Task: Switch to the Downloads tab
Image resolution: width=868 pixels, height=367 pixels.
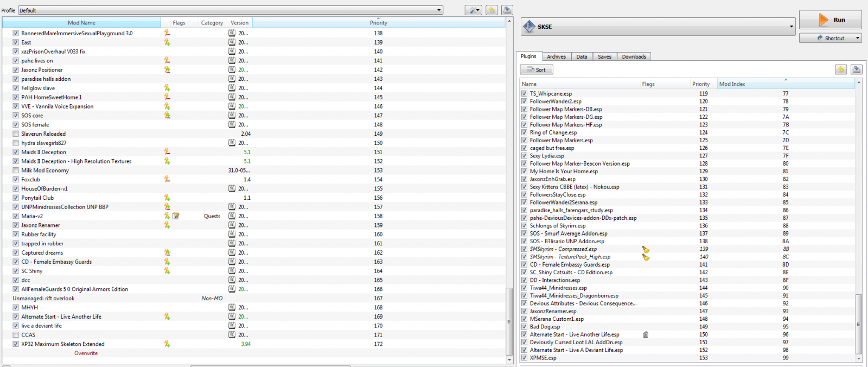Action: (x=634, y=56)
